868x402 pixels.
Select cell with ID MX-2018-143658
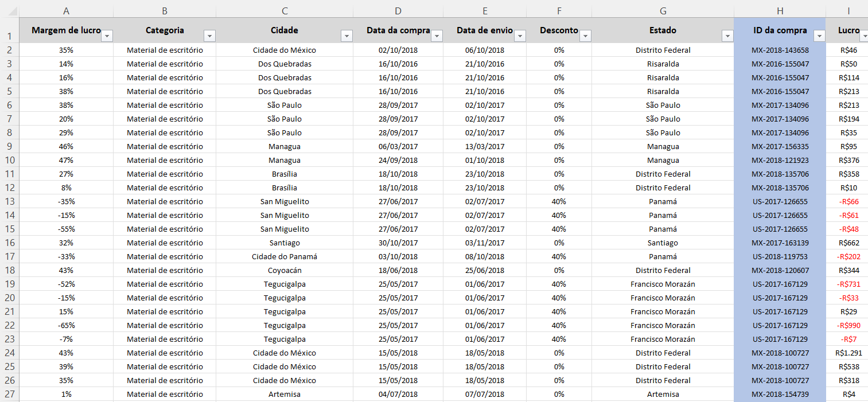click(780, 50)
